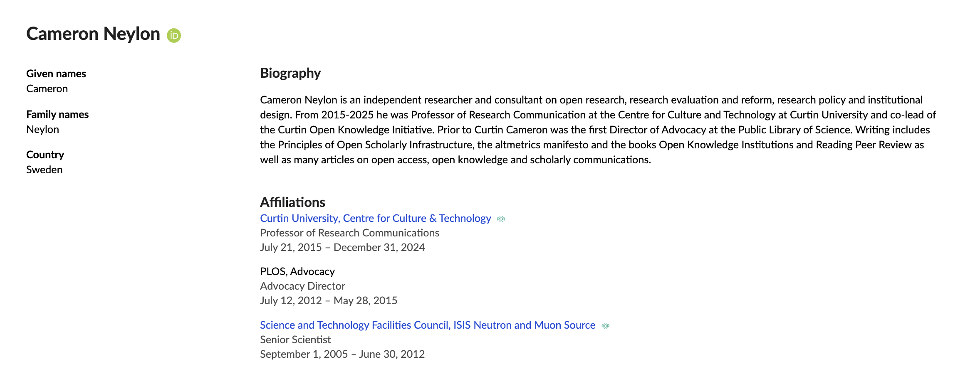Open the green ORCID iD icon

(174, 35)
